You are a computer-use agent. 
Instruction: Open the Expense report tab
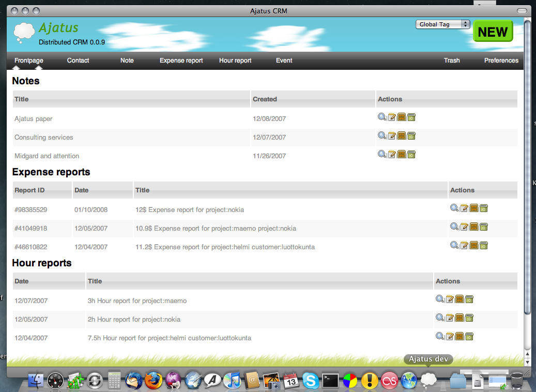(x=181, y=61)
